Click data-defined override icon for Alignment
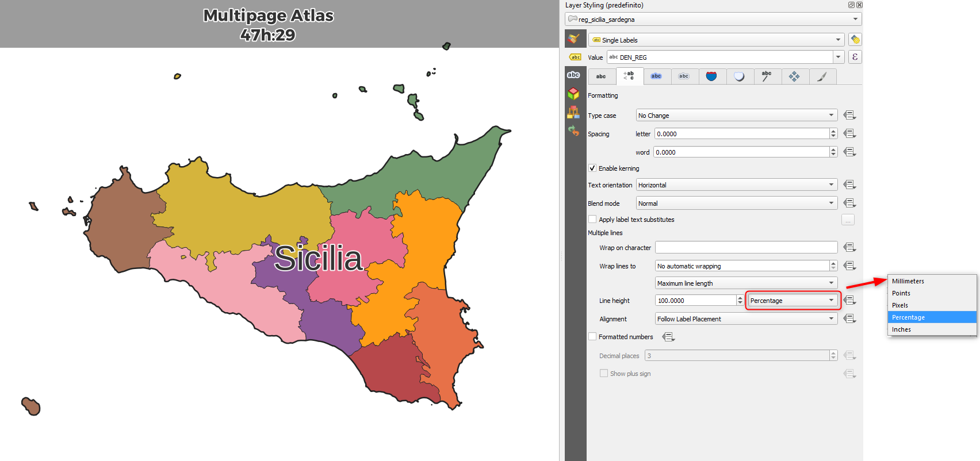The image size is (980, 461). click(849, 319)
